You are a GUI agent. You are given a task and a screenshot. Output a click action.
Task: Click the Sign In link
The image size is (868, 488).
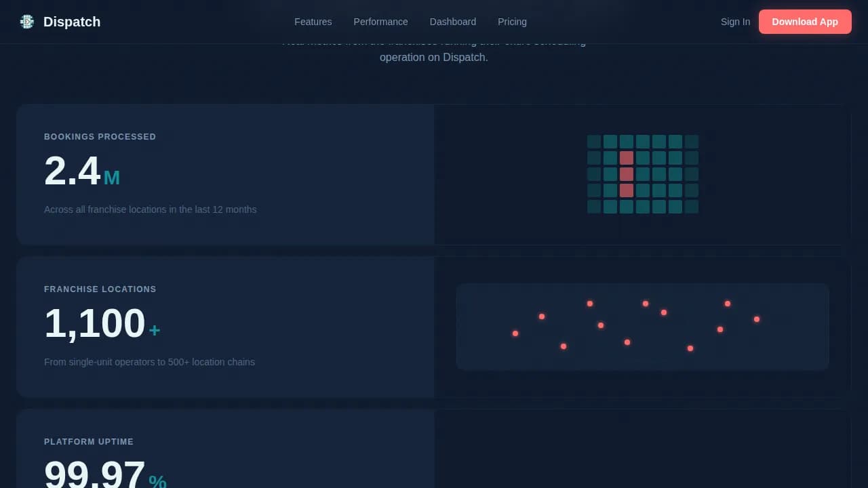pyautogui.click(x=735, y=22)
